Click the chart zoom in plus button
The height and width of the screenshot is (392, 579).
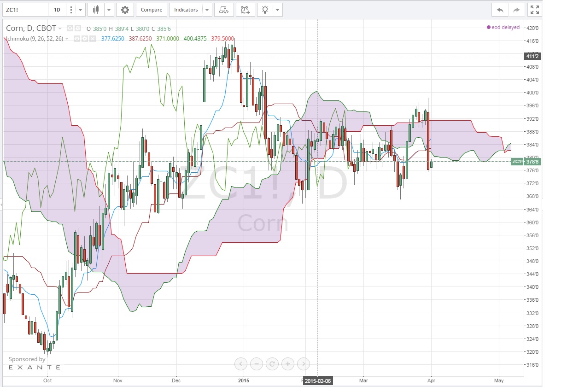pos(287,364)
